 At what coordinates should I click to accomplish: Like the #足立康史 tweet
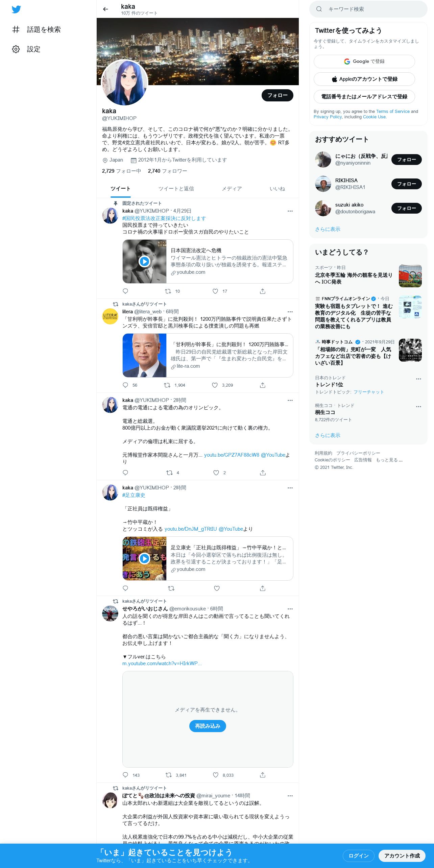click(x=217, y=588)
